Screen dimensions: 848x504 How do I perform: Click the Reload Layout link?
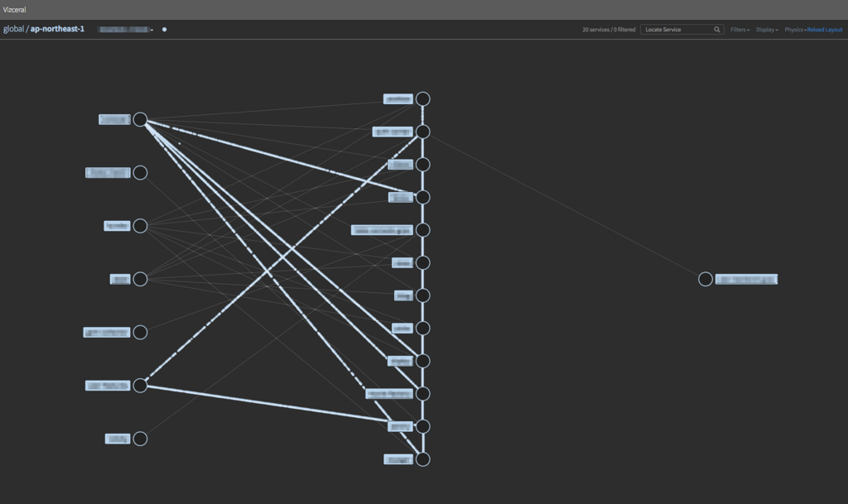coord(825,30)
